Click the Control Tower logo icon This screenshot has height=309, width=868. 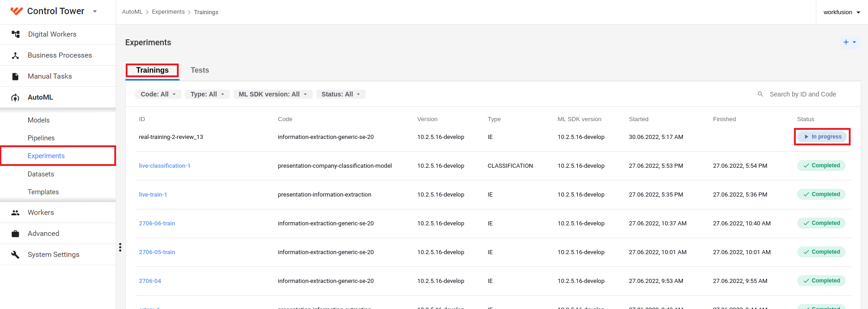[16, 11]
